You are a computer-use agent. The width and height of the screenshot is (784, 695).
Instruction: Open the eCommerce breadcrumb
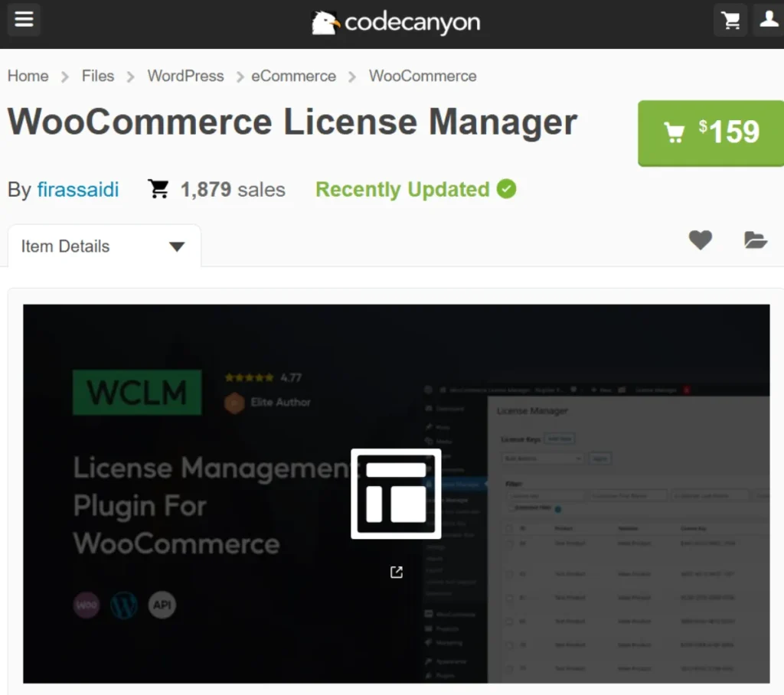click(293, 76)
